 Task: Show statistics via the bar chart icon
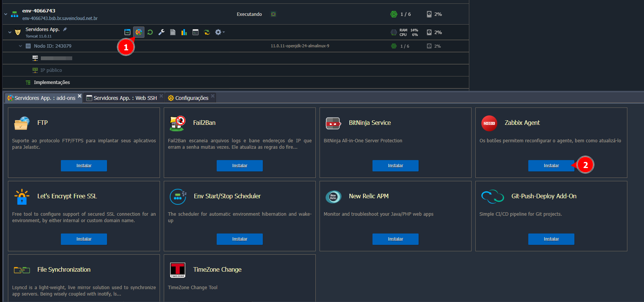(184, 32)
